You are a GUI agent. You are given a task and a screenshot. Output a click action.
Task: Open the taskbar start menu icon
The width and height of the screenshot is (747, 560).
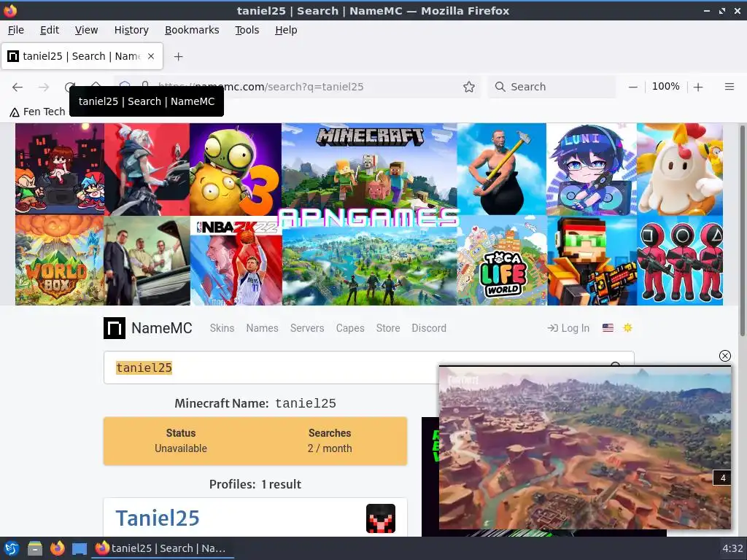point(12,548)
